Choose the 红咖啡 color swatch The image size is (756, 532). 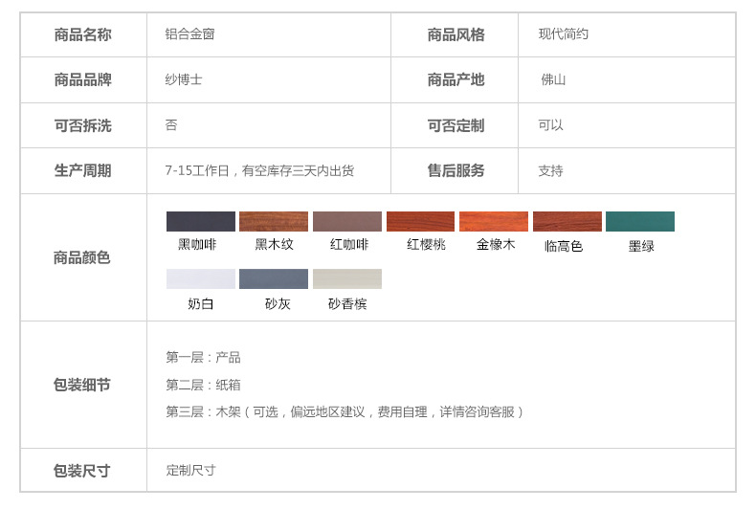(347, 221)
